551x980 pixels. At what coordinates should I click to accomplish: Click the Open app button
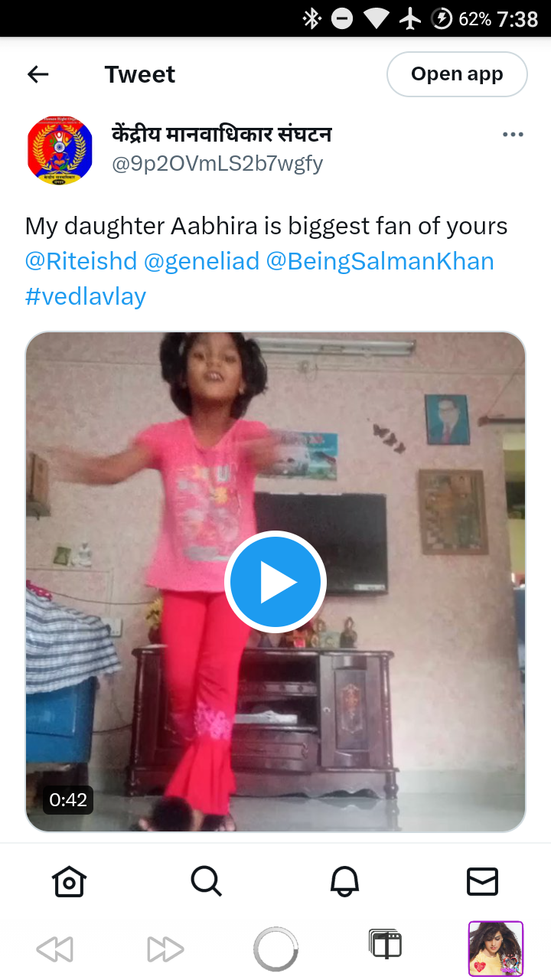point(457,74)
